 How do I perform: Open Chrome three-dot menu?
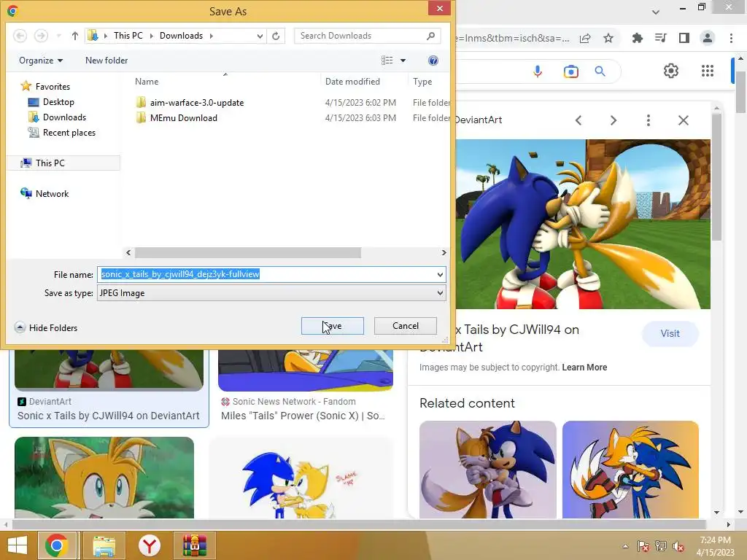731,38
